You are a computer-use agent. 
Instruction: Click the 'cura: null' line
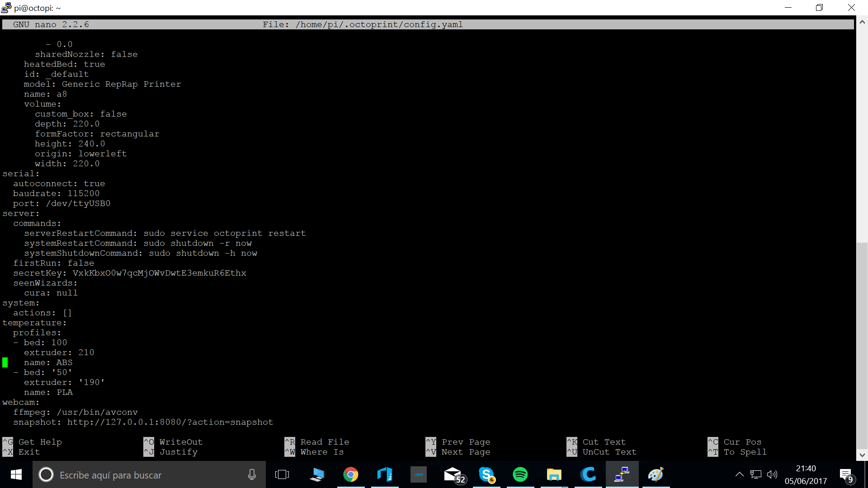click(51, 293)
